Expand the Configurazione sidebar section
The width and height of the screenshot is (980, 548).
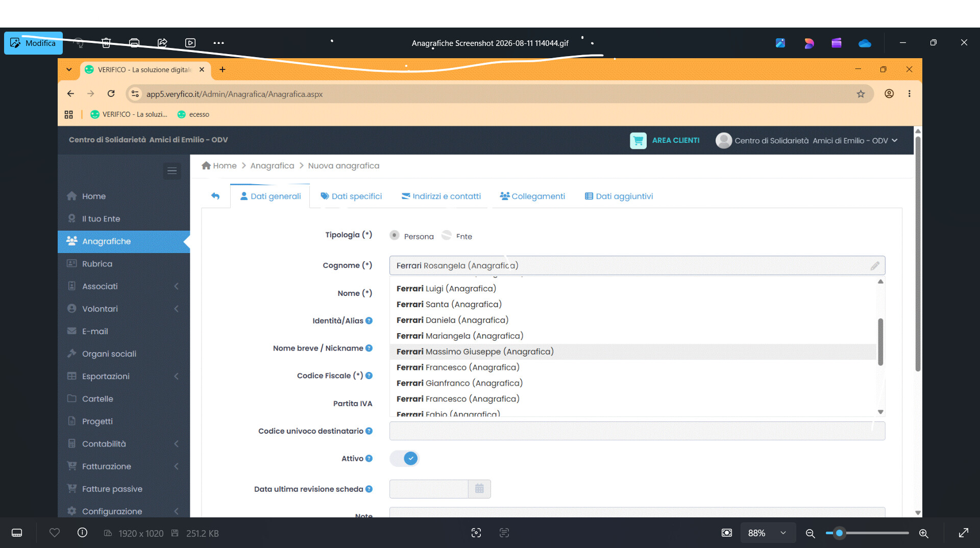(124, 511)
